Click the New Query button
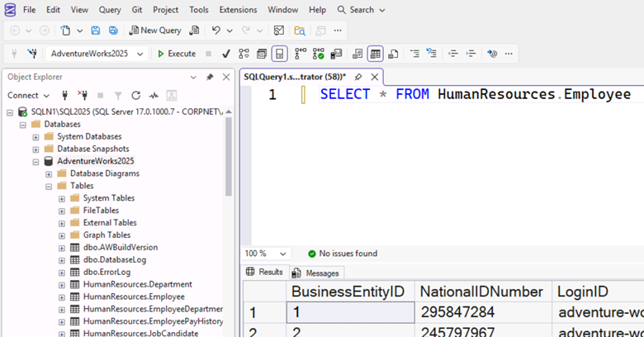 point(155,31)
